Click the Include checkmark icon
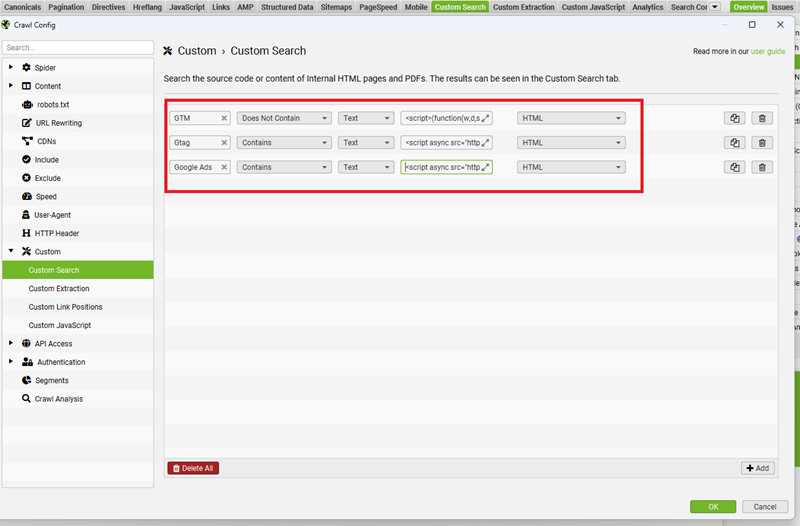The width and height of the screenshot is (800, 526). 26,159
